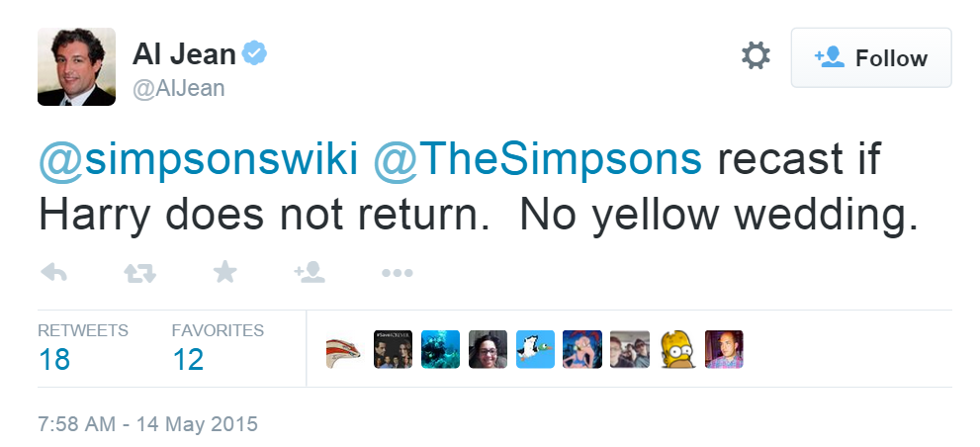Open the @TheSimpsons mention link
Screen dimensions: 980x447
pyautogui.click(x=538, y=158)
